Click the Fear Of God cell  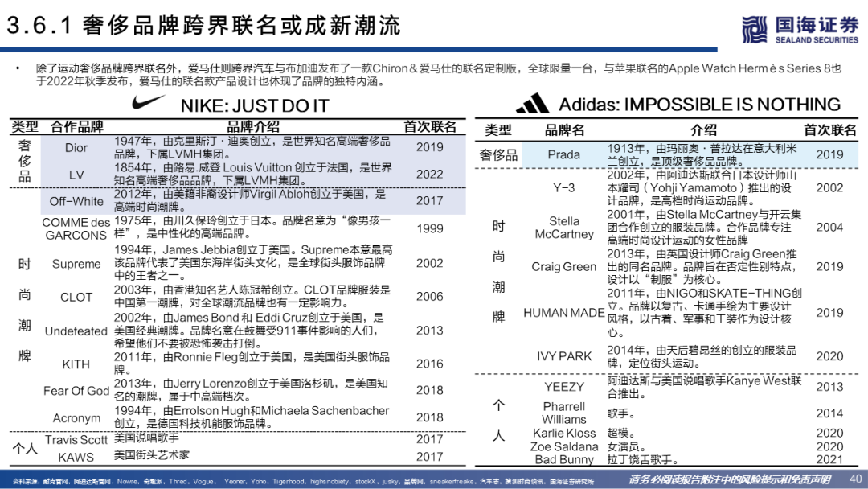coord(76,391)
